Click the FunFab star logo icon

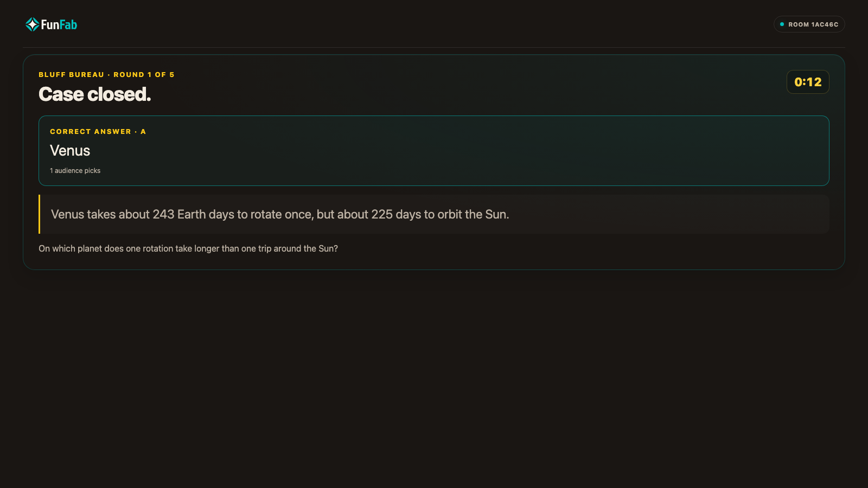pyautogui.click(x=32, y=24)
